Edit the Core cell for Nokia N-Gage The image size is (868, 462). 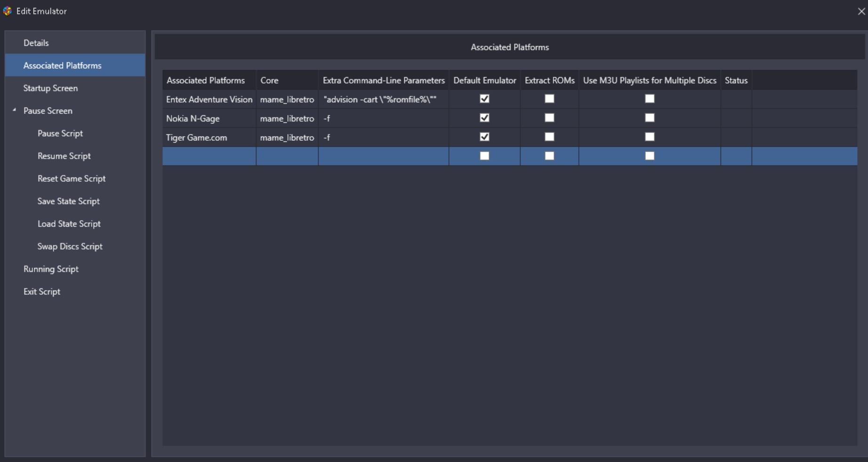[x=287, y=118]
